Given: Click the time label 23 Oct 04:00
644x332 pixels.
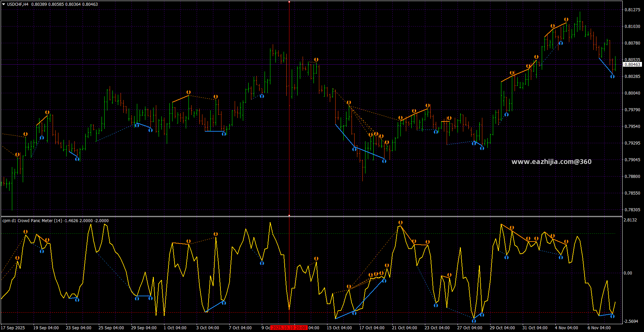Looking at the screenshot, I should (437, 328).
